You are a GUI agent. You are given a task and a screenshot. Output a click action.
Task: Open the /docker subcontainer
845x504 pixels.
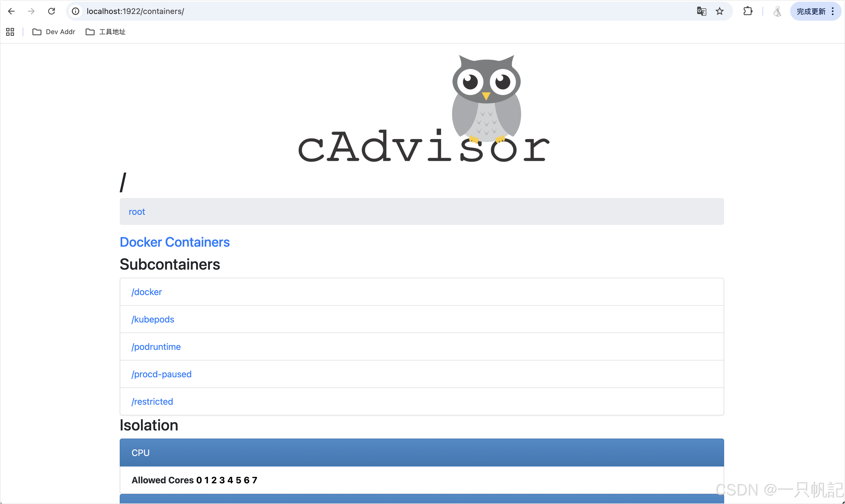pyautogui.click(x=146, y=292)
